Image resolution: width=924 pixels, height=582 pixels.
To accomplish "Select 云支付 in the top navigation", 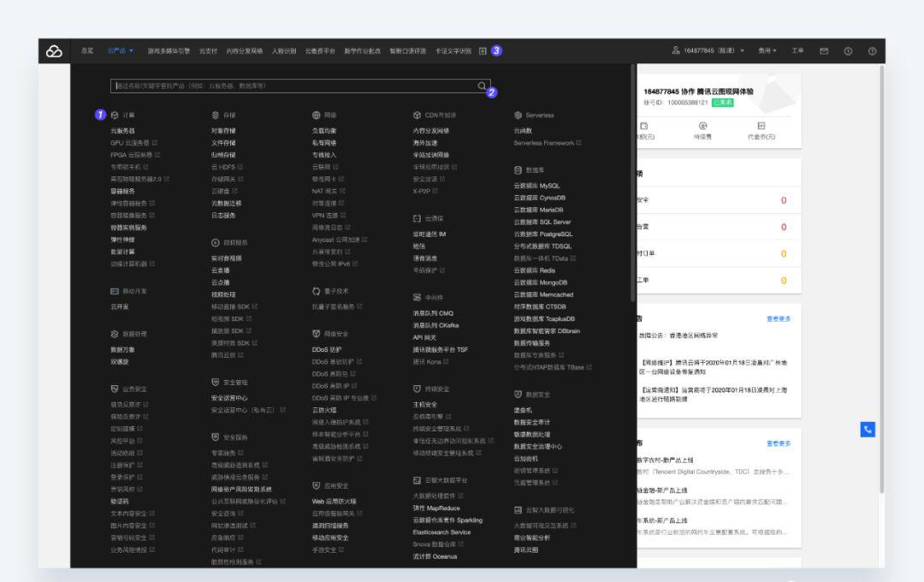I will point(208,51).
